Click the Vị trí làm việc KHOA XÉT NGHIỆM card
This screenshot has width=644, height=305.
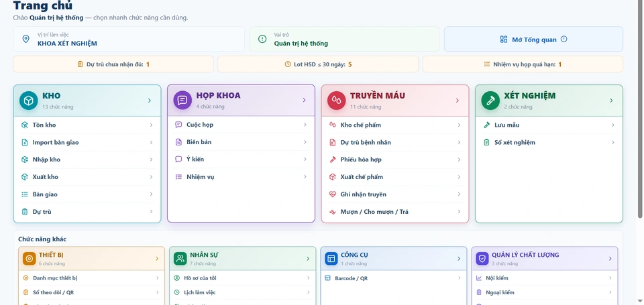(129, 40)
